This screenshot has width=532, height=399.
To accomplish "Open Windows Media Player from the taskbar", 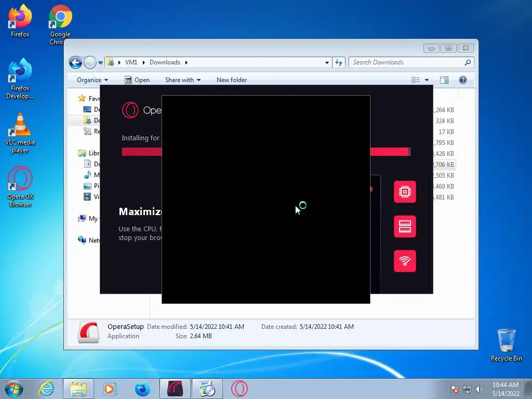I will (110, 389).
